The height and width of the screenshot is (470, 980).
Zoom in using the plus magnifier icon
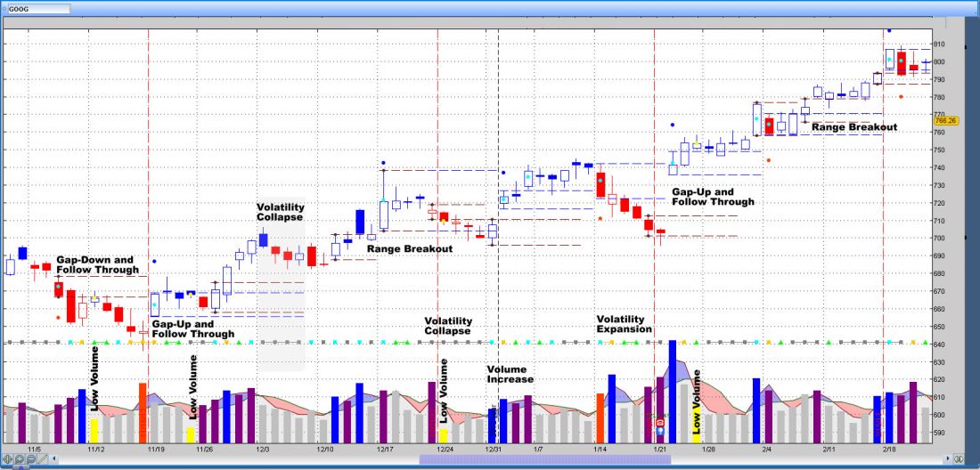(x=20, y=459)
